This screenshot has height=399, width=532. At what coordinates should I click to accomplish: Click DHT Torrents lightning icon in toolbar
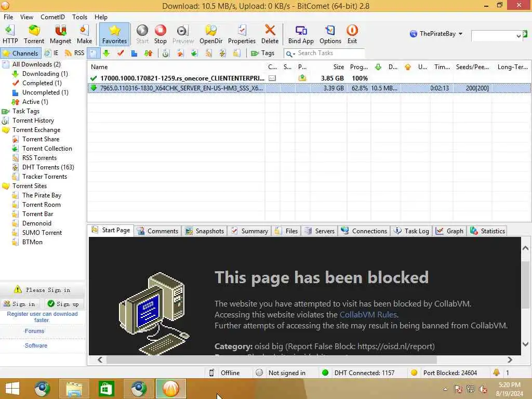(x=222, y=54)
